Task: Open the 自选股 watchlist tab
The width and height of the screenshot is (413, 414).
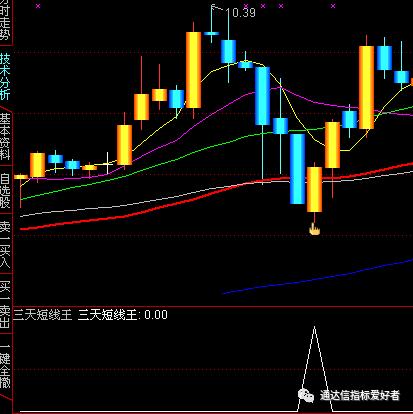Action: point(5,191)
